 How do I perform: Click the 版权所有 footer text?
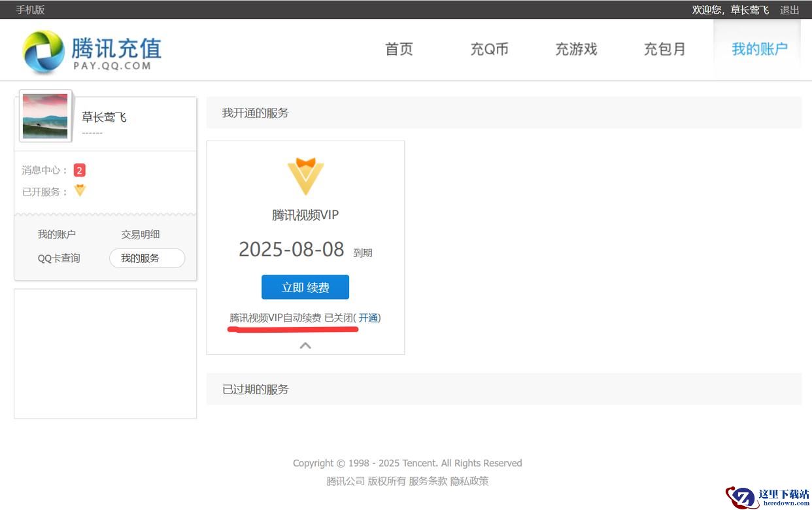386,481
